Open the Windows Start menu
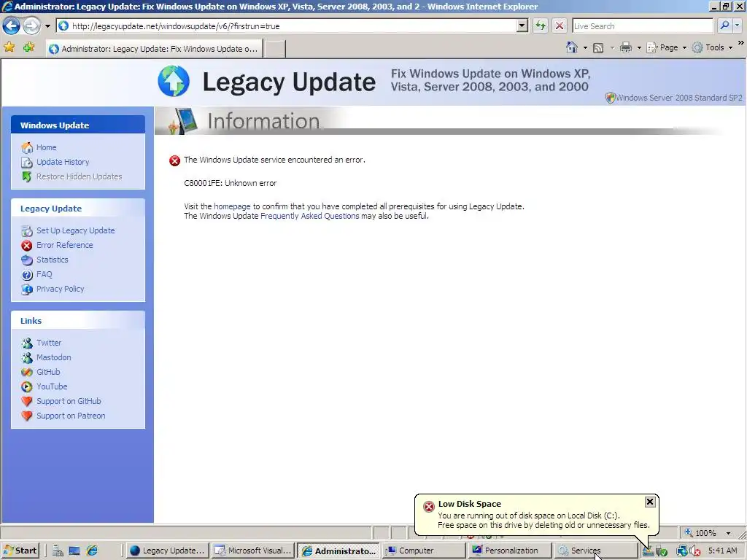The image size is (747, 560). click(x=20, y=551)
